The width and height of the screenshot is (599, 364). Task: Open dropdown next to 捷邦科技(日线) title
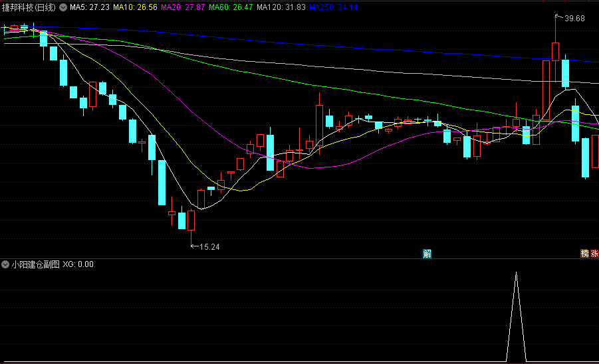63,7
